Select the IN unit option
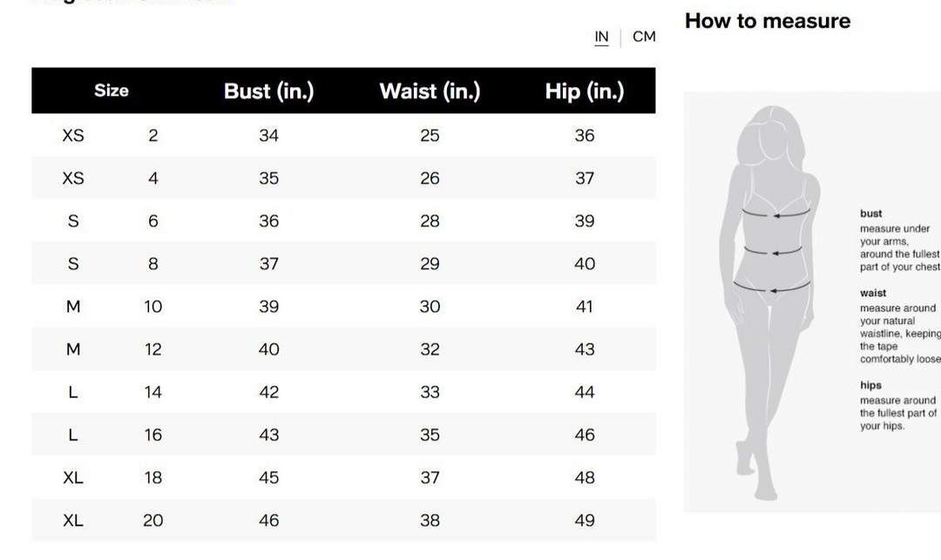This screenshot has width=941, height=560. [x=601, y=37]
